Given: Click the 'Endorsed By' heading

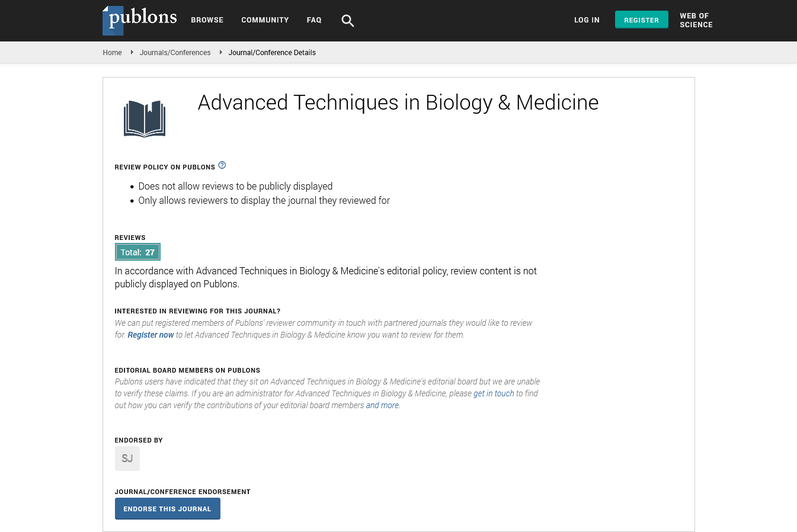Looking at the screenshot, I should click(139, 440).
